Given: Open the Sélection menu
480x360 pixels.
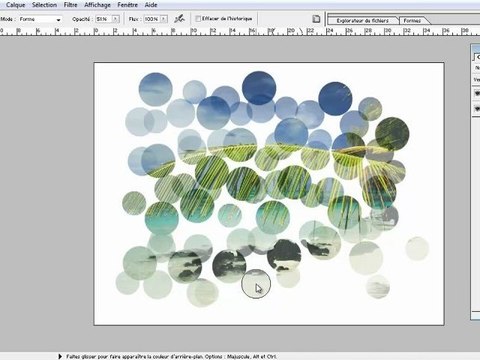Looking at the screenshot, I should pos(44,5).
